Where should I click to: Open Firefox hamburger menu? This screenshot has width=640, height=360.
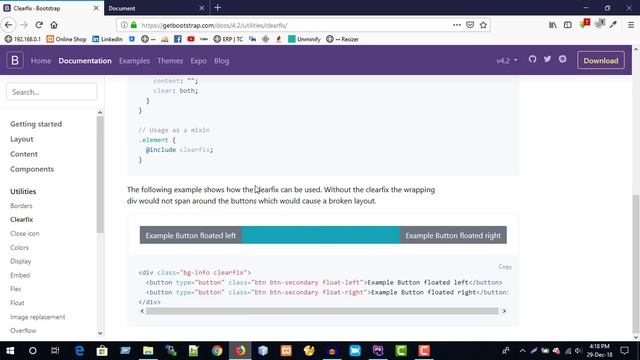(x=631, y=25)
